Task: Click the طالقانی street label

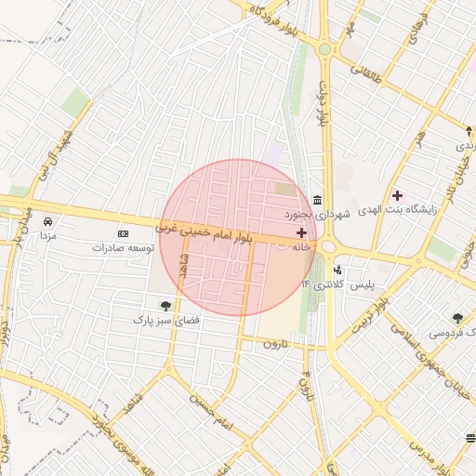Action: coord(366,74)
